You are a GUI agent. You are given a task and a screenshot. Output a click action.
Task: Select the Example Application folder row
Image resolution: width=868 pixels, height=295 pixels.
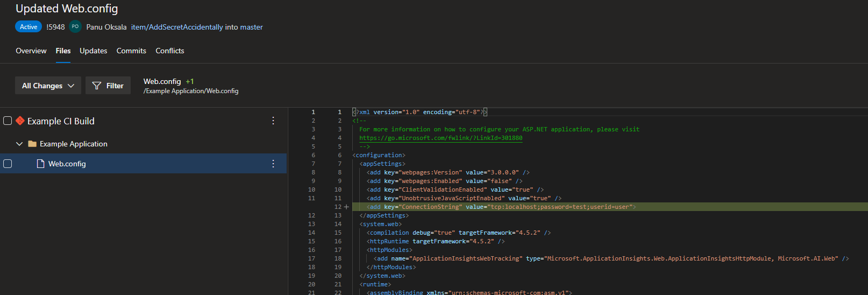click(x=144, y=144)
